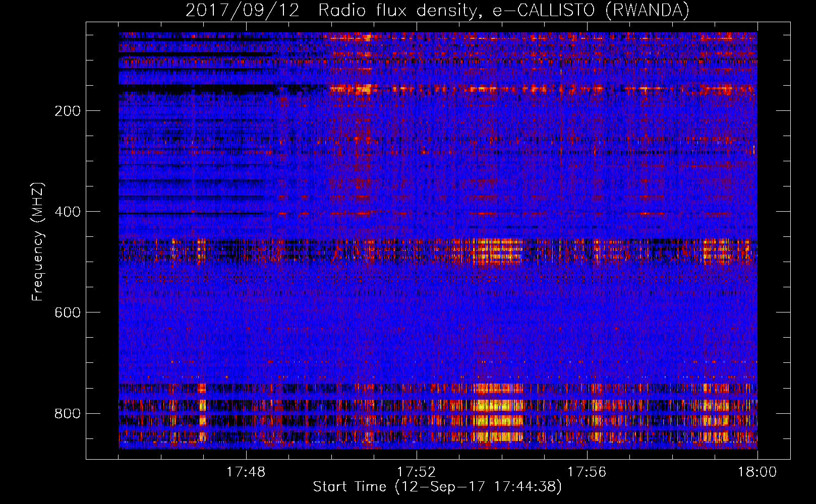This screenshot has width=816, height=504.
Task: Click the plot title '2017/09/12 Radio flux density'
Action: 438,10
